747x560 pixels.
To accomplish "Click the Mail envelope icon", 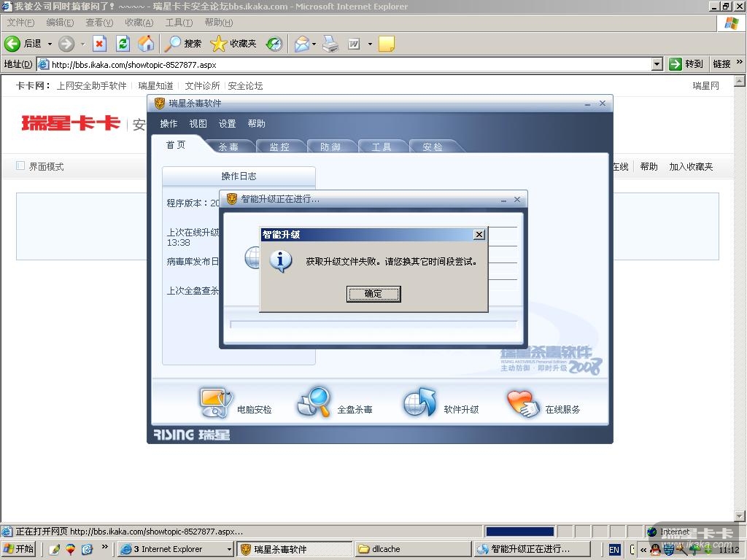I will pyautogui.click(x=301, y=44).
